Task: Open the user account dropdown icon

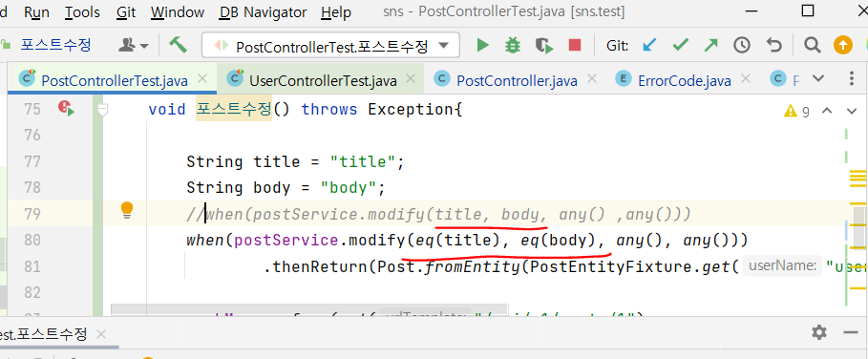Action: point(134,46)
